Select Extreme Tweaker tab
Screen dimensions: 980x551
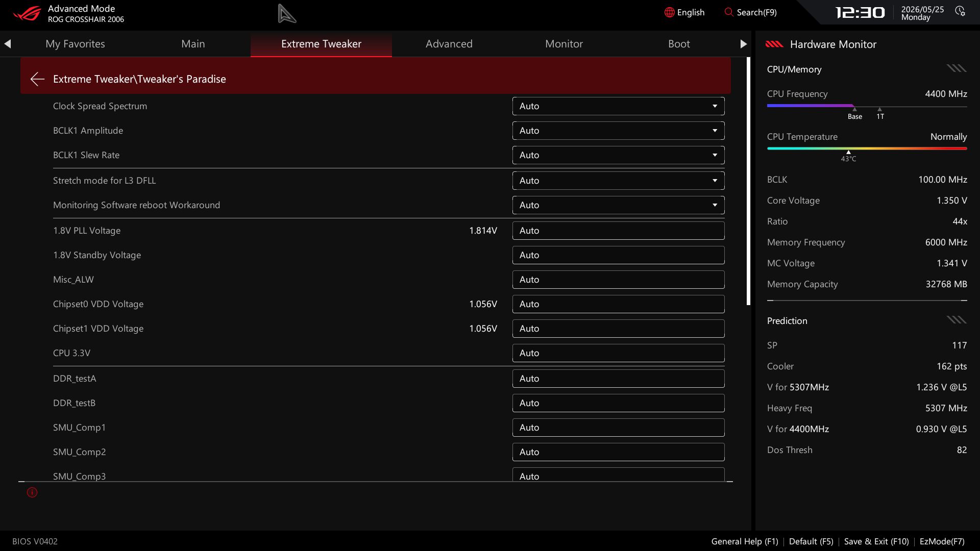pyautogui.click(x=321, y=44)
